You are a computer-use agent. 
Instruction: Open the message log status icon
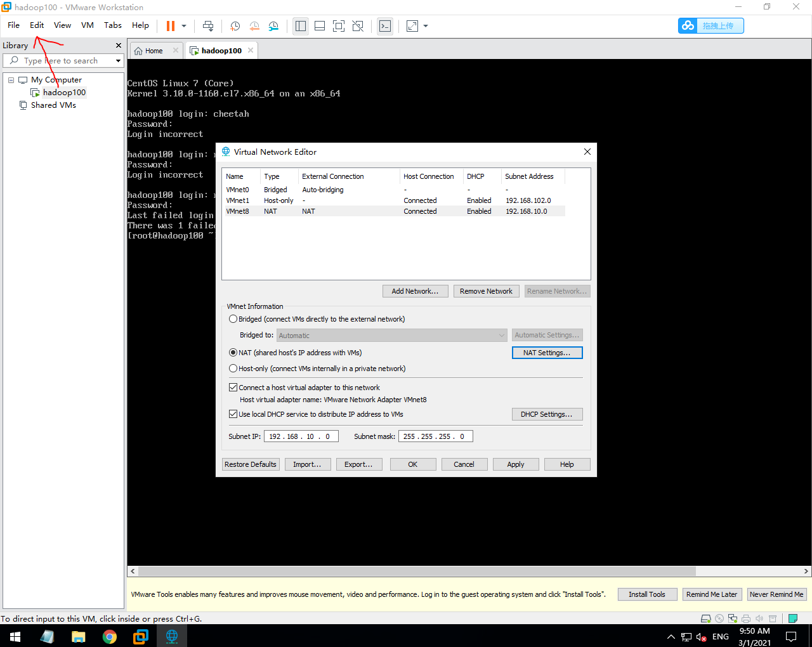792,618
